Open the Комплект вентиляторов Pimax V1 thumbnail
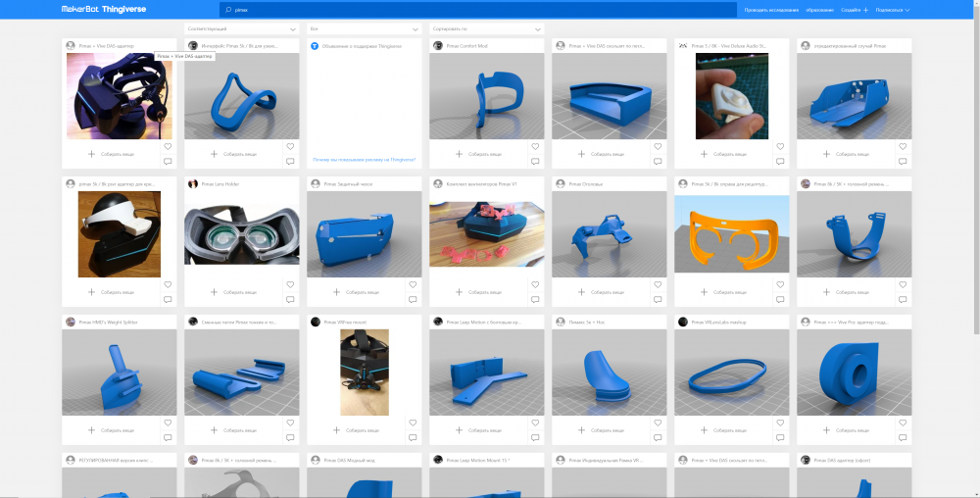Screen dimensions: 980x498 pos(487,234)
